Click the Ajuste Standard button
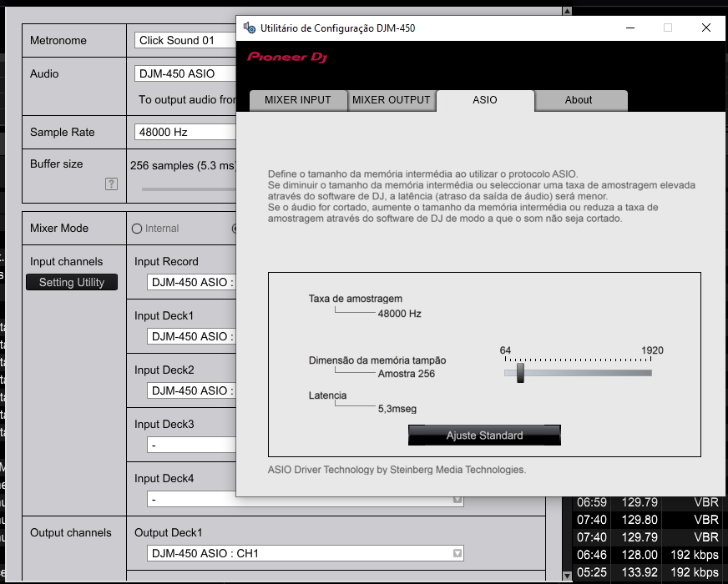This screenshot has width=728, height=584. (485, 435)
